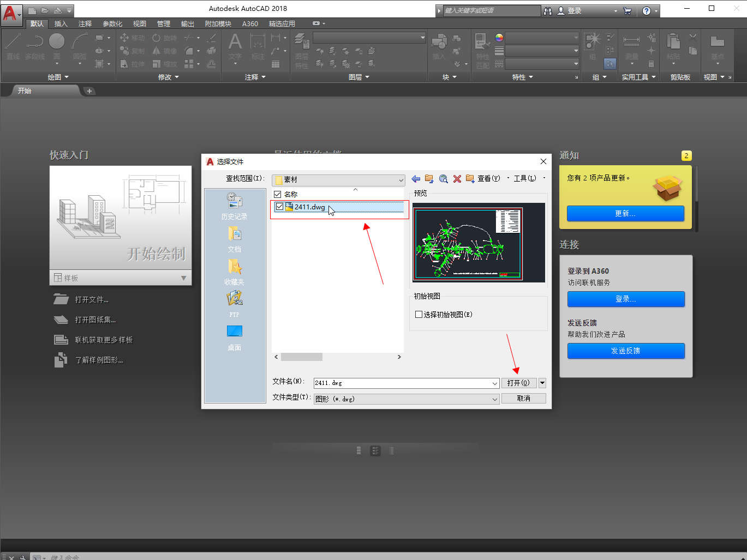This screenshot has height=560, width=747.
Task: Click the right arrow of the file list scrollbar
Action: tap(399, 357)
